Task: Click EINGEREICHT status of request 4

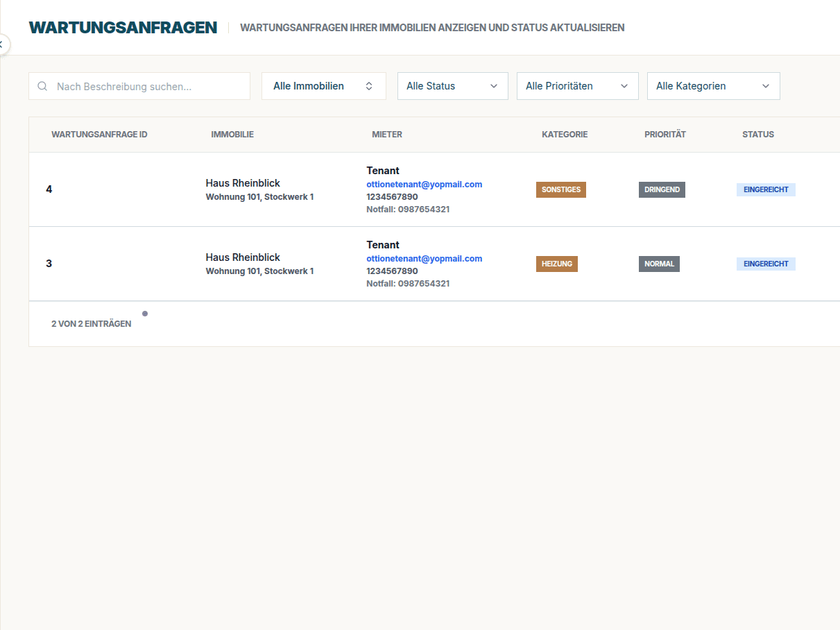Action: (766, 189)
